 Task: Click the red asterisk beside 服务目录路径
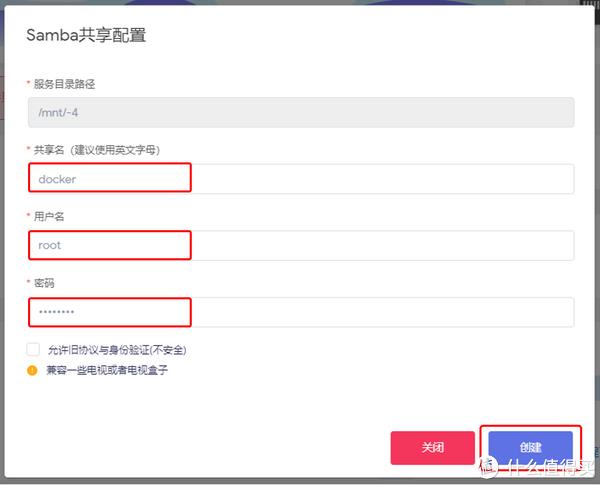[28, 83]
